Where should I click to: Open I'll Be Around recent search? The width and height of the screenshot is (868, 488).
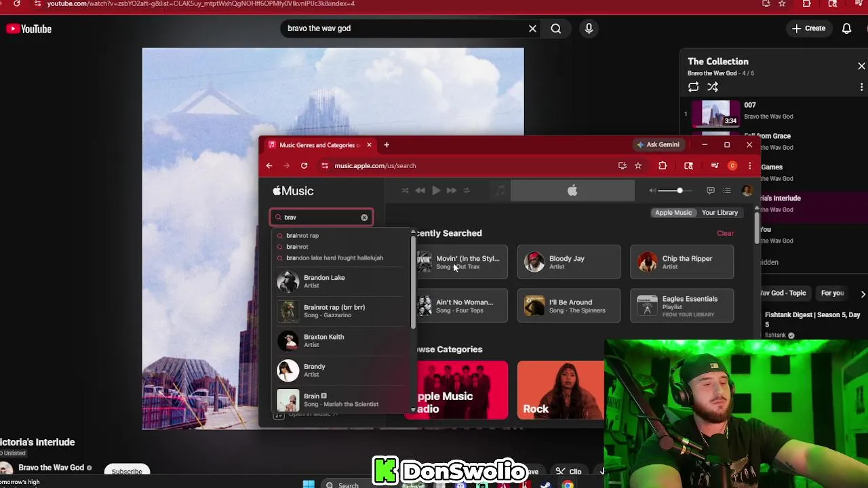(568, 306)
